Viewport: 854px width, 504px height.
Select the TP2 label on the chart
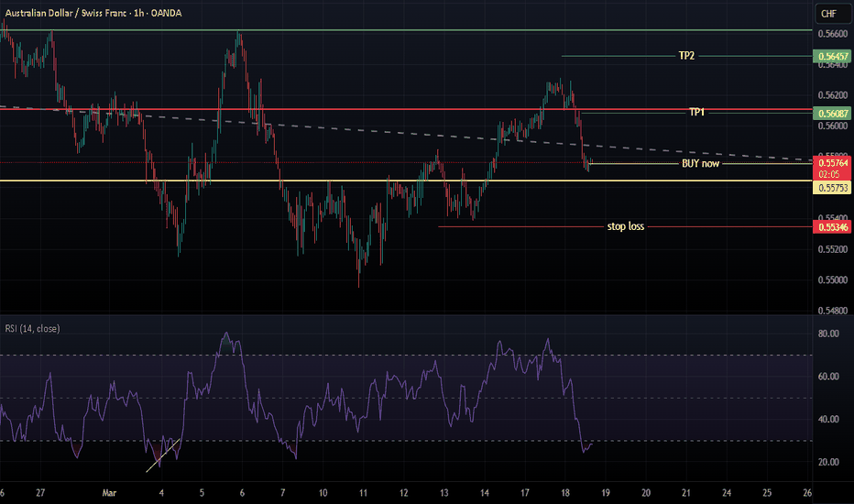[x=686, y=56]
